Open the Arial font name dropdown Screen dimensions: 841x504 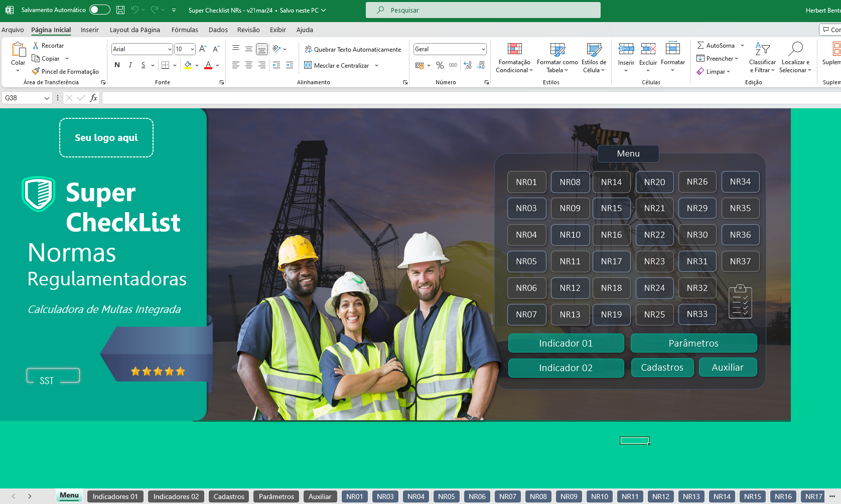(x=170, y=49)
